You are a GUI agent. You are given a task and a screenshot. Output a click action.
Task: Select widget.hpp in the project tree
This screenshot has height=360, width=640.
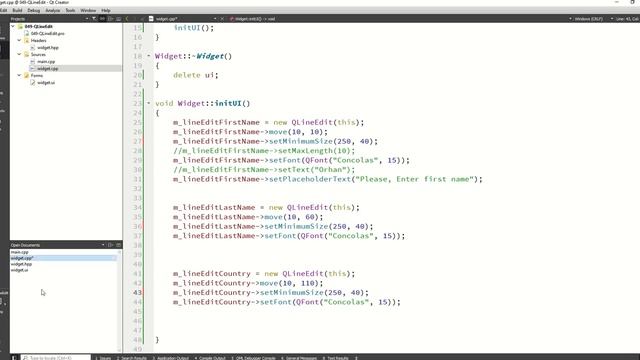[x=47, y=48]
